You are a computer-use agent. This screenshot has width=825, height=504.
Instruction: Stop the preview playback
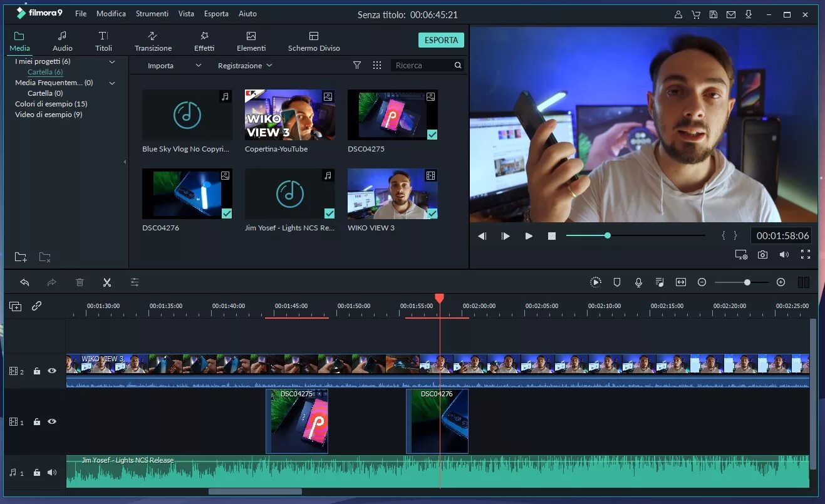pyautogui.click(x=552, y=236)
